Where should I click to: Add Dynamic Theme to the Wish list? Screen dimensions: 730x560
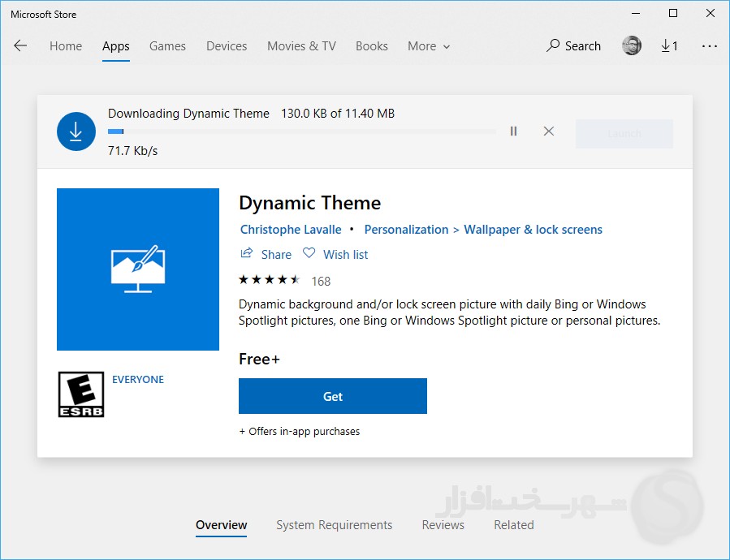click(335, 254)
